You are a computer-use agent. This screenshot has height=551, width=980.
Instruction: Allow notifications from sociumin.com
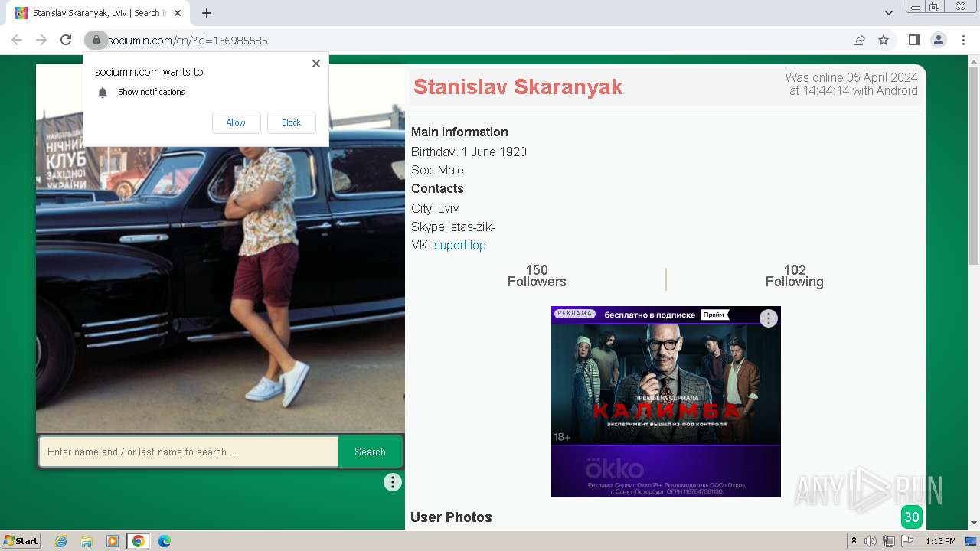pyautogui.click(x=236, y=122)
